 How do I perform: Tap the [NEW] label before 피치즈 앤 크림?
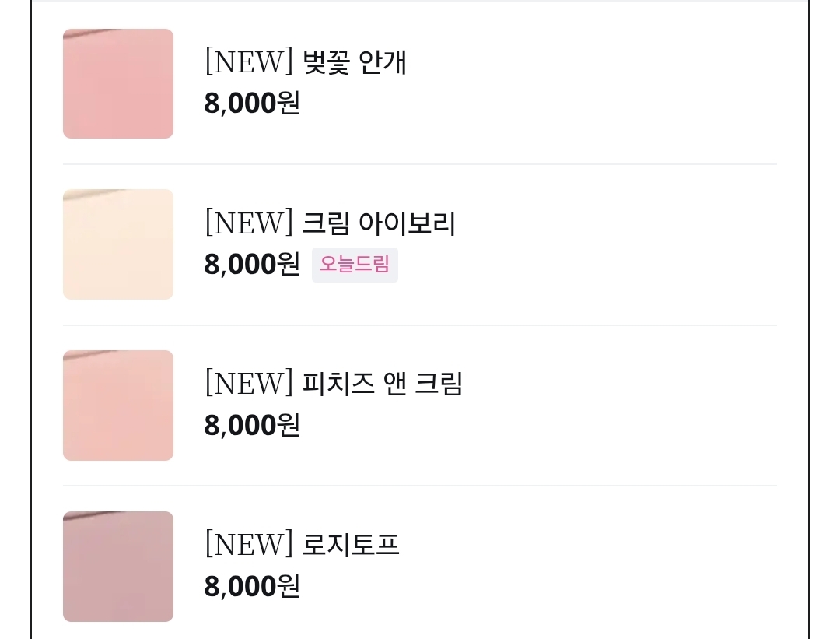[249, 384]
